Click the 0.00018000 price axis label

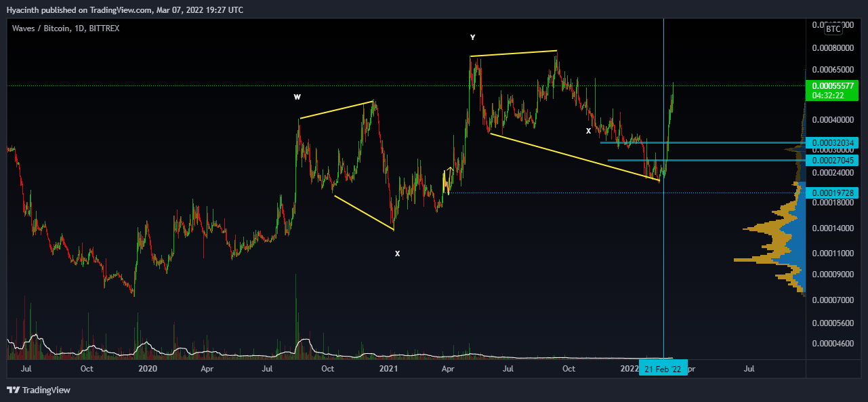tap(833, 203)
